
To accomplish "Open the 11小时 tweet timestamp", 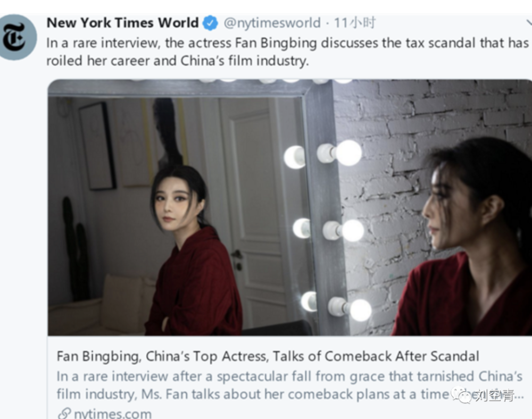I will pos(355,23).
